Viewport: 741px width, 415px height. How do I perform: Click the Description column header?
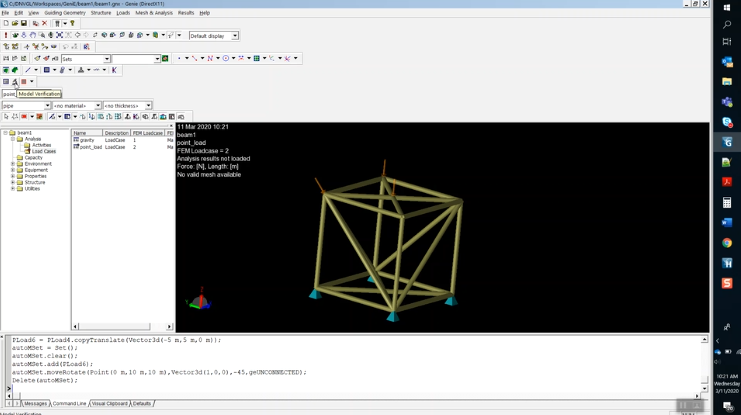click(116, 133)
